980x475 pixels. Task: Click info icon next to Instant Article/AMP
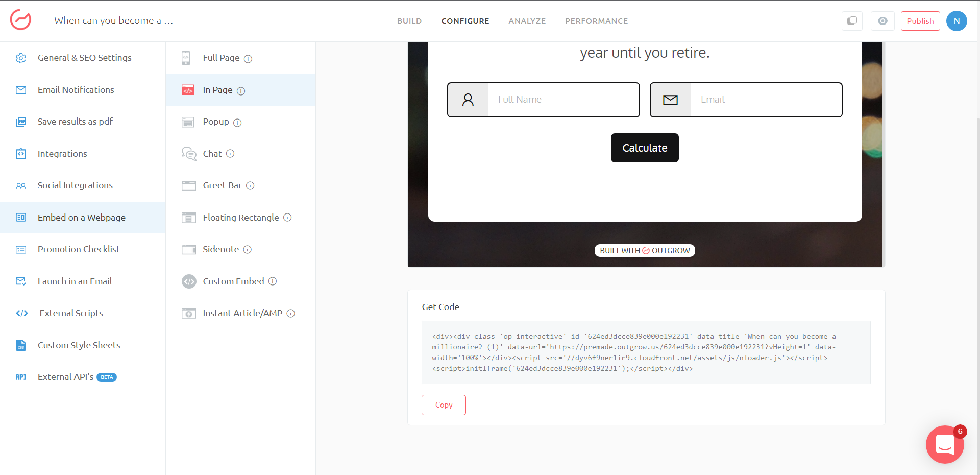pyautogui.click(x=291, y=313)
